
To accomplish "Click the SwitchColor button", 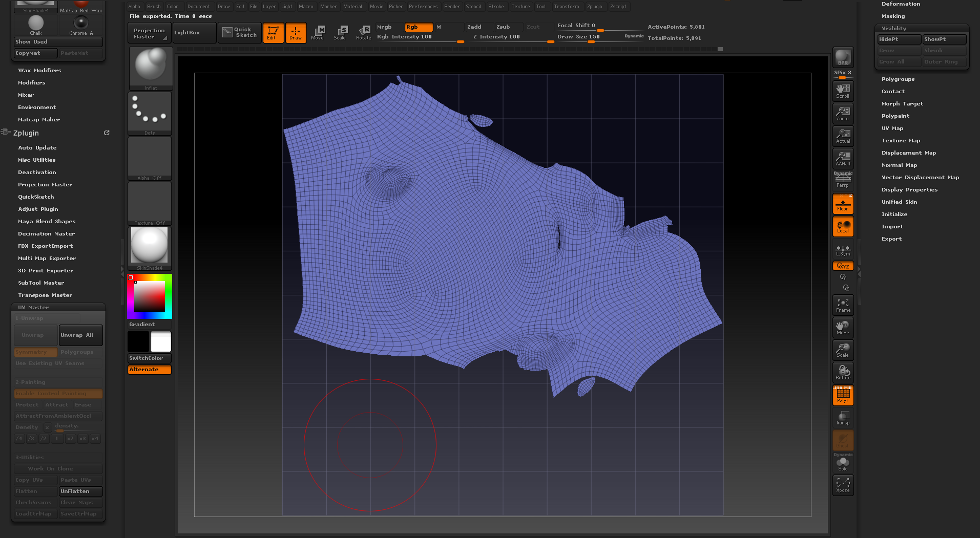I will coord(149,358).
